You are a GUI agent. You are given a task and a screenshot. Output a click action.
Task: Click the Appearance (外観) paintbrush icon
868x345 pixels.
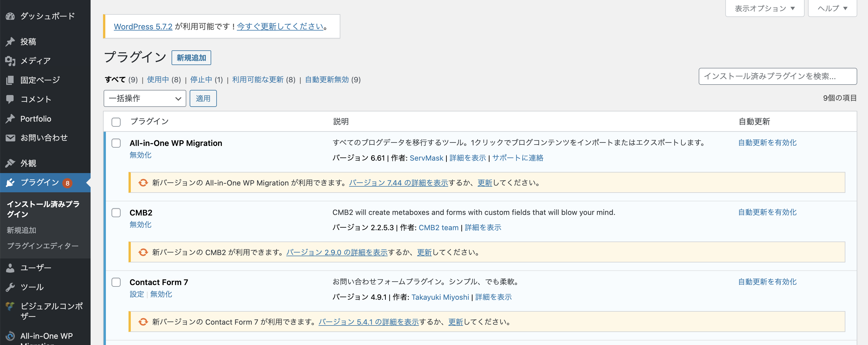(x=10, y=163)
